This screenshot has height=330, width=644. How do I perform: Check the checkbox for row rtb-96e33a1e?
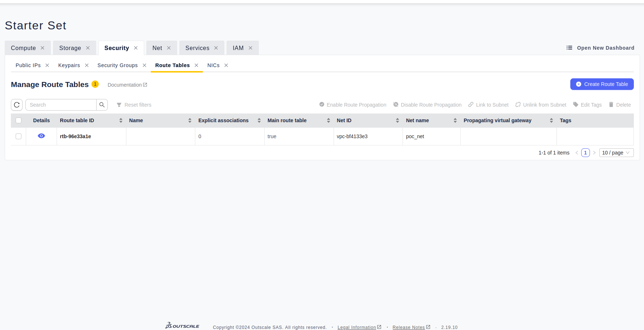point(19,136)
